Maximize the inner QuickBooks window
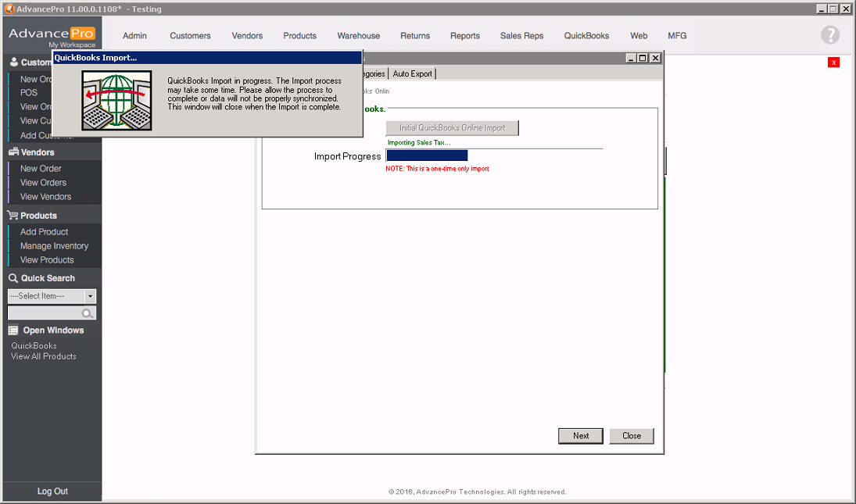Viewport: 856px width, 504px height. tap(643, 59)
